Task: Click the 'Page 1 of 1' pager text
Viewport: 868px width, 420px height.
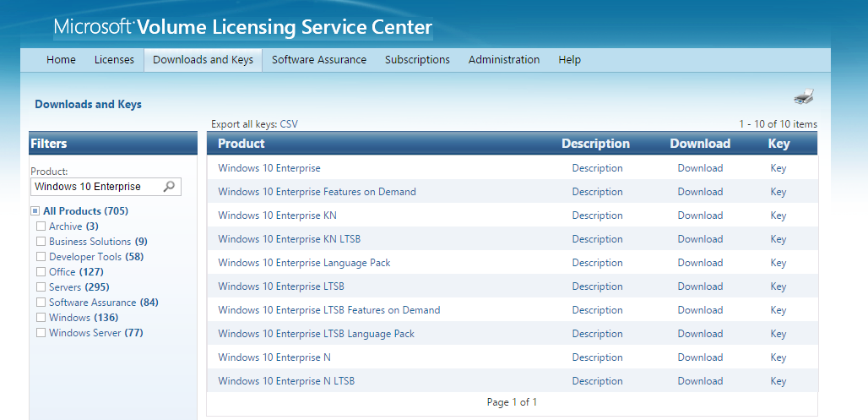Action: (512, 402)
